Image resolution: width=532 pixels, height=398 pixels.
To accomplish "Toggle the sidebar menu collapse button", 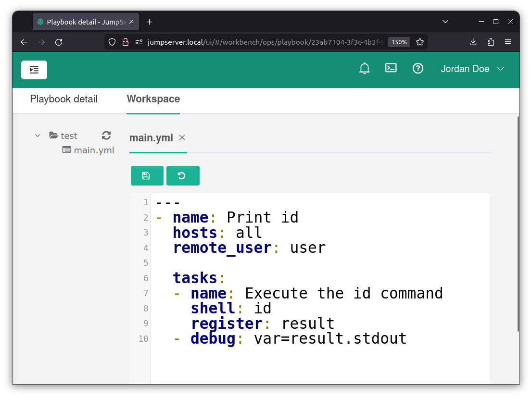I will tap(34, 70).
